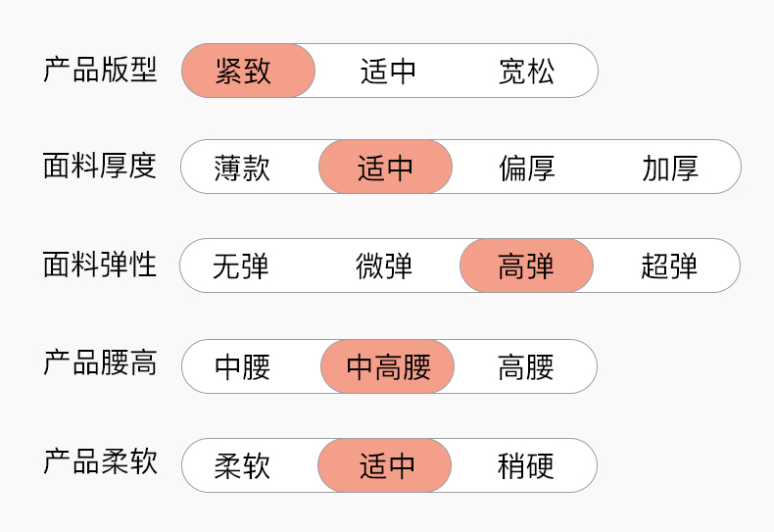Choose 适中 in the 面料厚度 row
Image resolution: width=774 pixels, height=532 pixels.
coord(385,168)
